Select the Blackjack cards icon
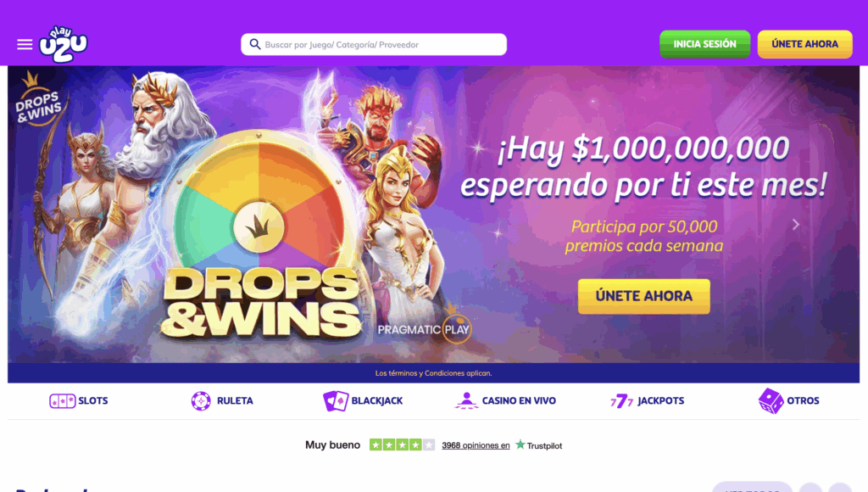The image size is (868, 492). coord(336,400)
